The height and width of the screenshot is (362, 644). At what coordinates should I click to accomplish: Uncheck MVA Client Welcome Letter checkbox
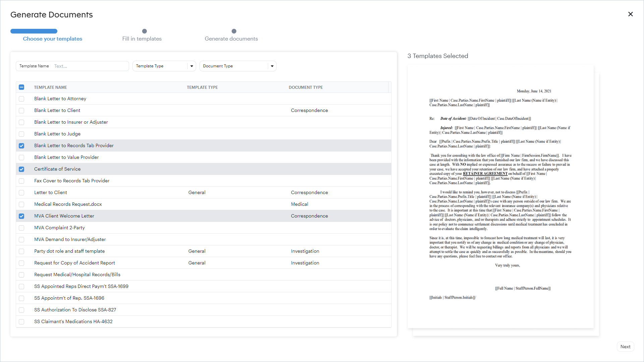coord(21,216)
